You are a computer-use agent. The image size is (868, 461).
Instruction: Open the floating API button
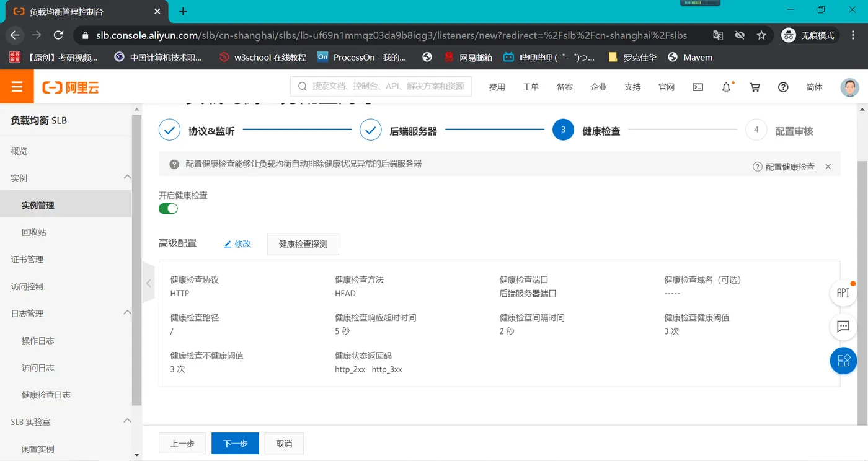coord(843,293)
